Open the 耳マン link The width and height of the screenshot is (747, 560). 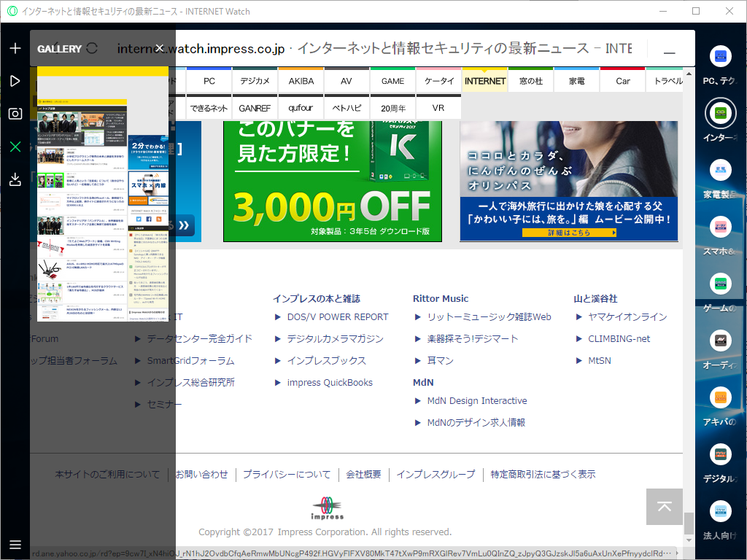440,360
